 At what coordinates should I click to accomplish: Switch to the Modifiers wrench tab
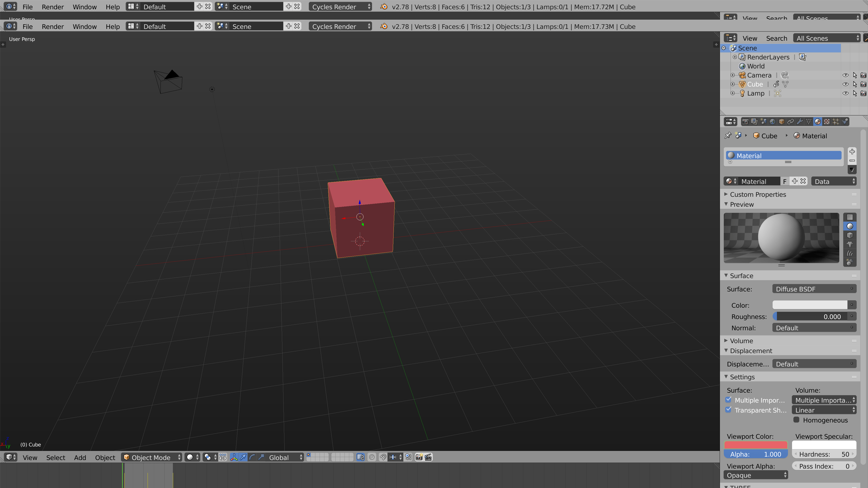(x=800, y=122)
